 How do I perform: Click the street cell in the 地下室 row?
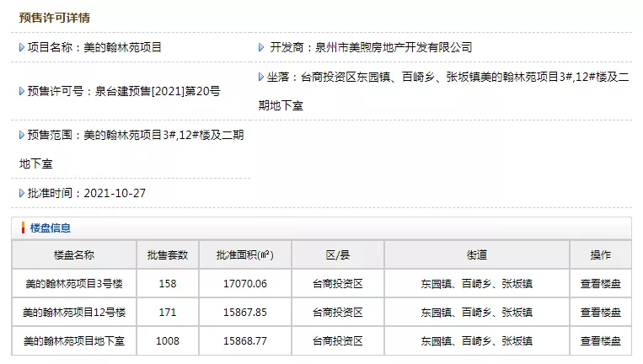[x=476, y=341]
